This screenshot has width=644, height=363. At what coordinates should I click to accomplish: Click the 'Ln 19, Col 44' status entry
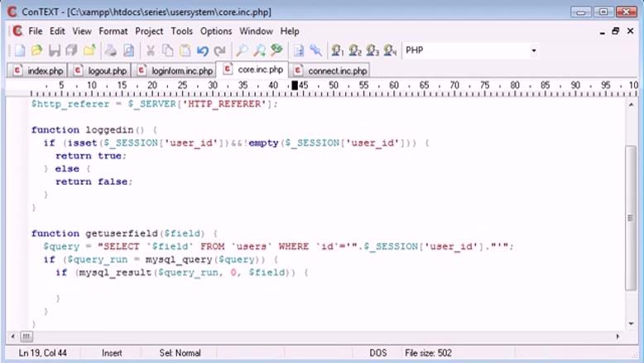tap(43, 353)
